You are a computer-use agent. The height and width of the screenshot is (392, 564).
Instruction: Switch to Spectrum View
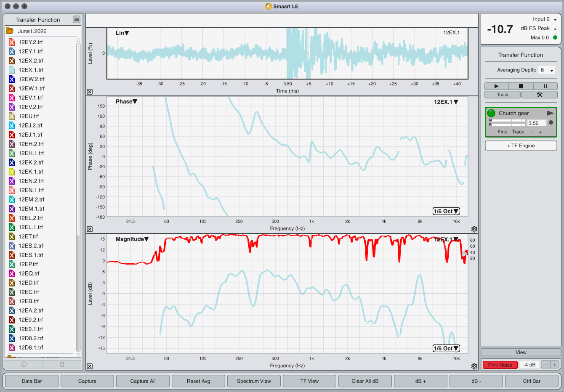pos(254,381)
